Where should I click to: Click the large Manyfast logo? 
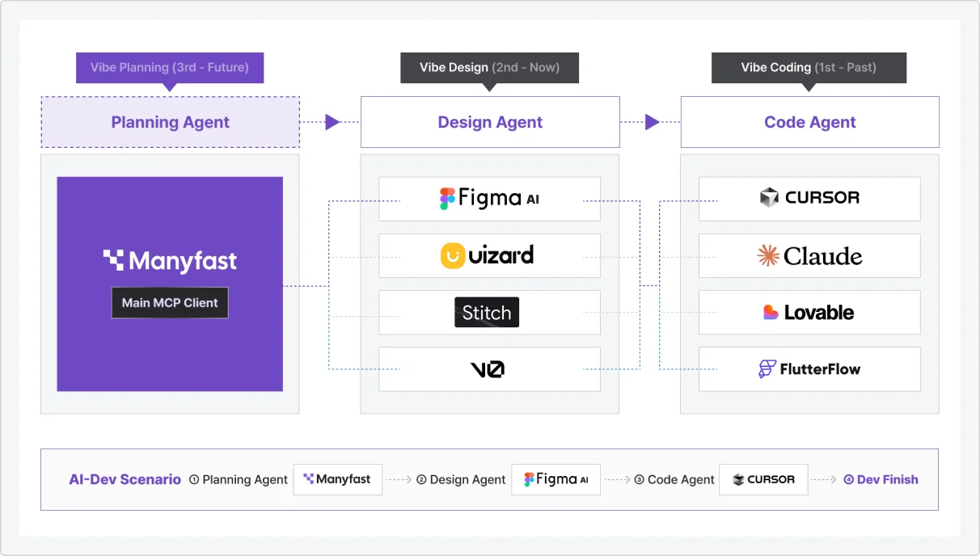coord(170,260)
